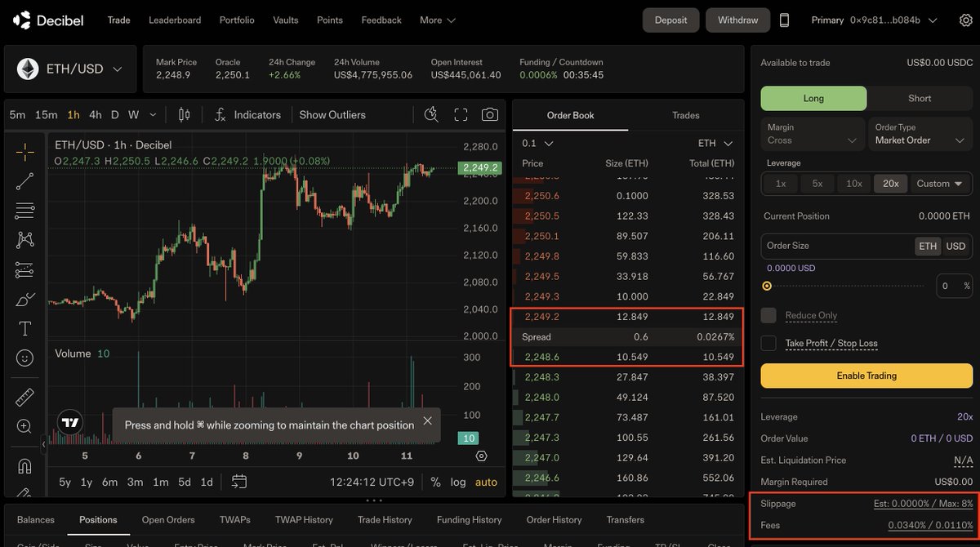Open the settings gear in header
The height and width of the screenshot is (547, 980).
(x=965, y=20)
